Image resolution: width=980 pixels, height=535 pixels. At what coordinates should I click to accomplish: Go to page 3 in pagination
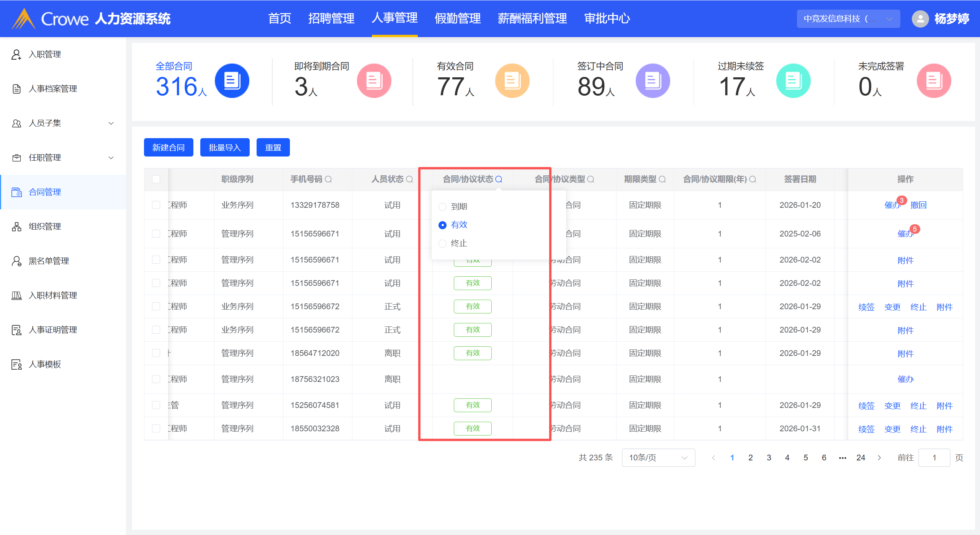tap(769, 458)
